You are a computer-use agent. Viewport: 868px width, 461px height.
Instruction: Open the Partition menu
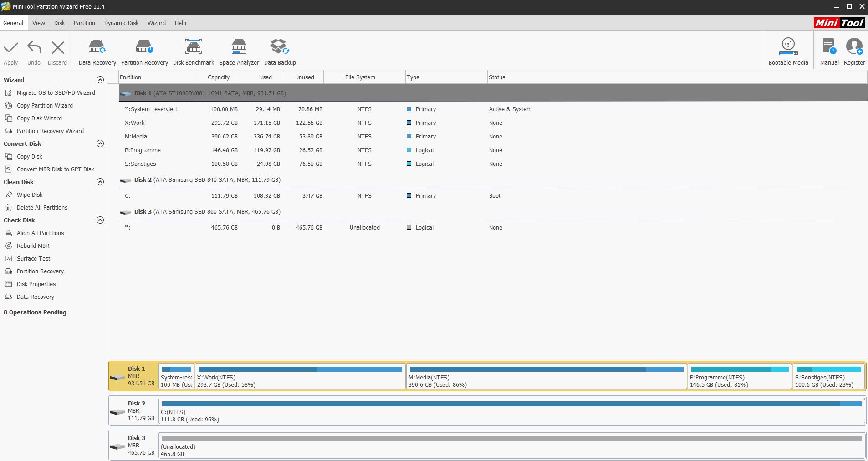85,23
